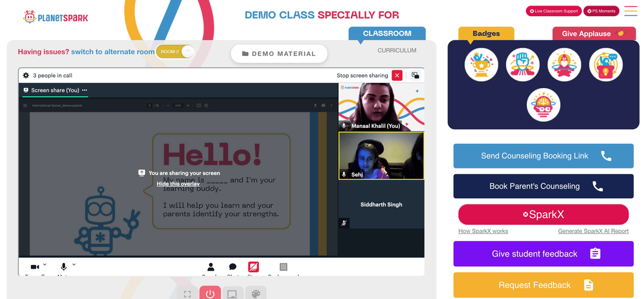The height and width of the screenshot is (299, 644).
Task: Select the Give Applause tab
Action: pyautogui.click(x=594, y=33)
